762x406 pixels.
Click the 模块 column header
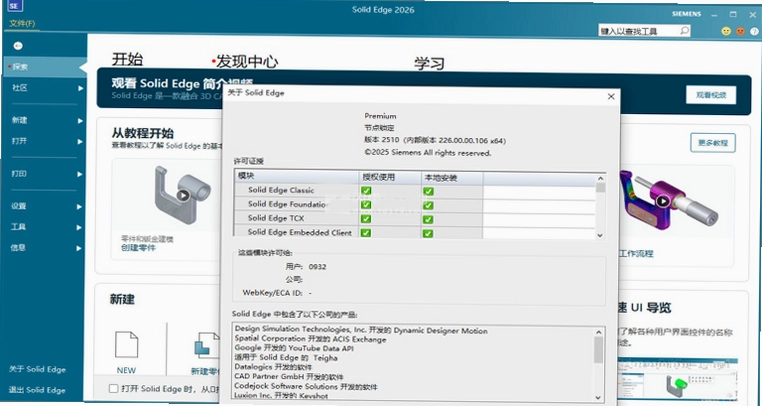pos(297,176)
